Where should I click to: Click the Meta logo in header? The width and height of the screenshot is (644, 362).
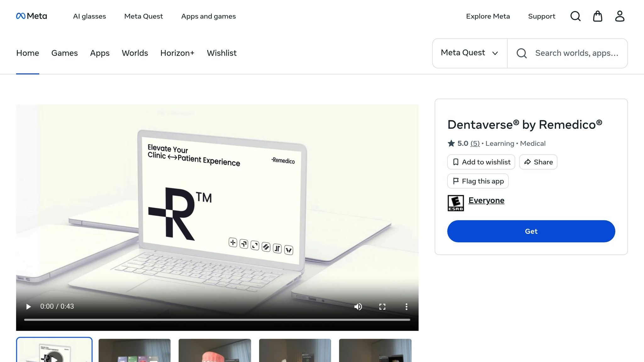31,16
